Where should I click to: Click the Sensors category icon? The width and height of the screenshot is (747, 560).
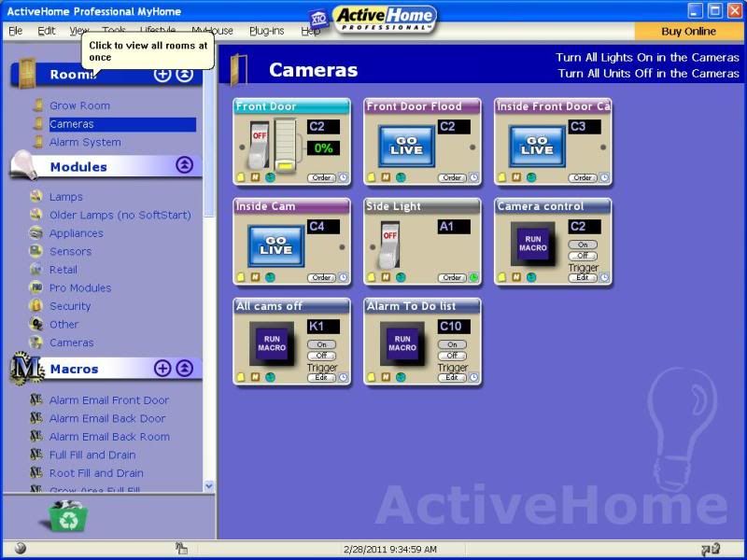pos(35,251)
